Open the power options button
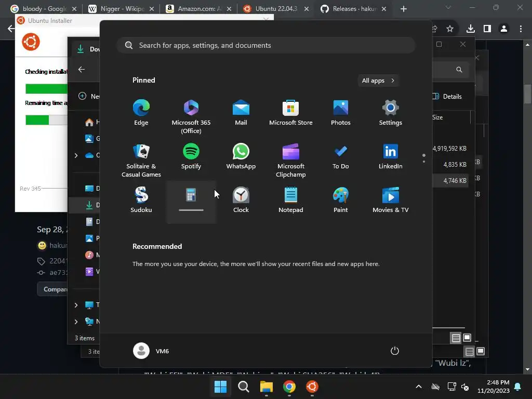 pos(395,351)
